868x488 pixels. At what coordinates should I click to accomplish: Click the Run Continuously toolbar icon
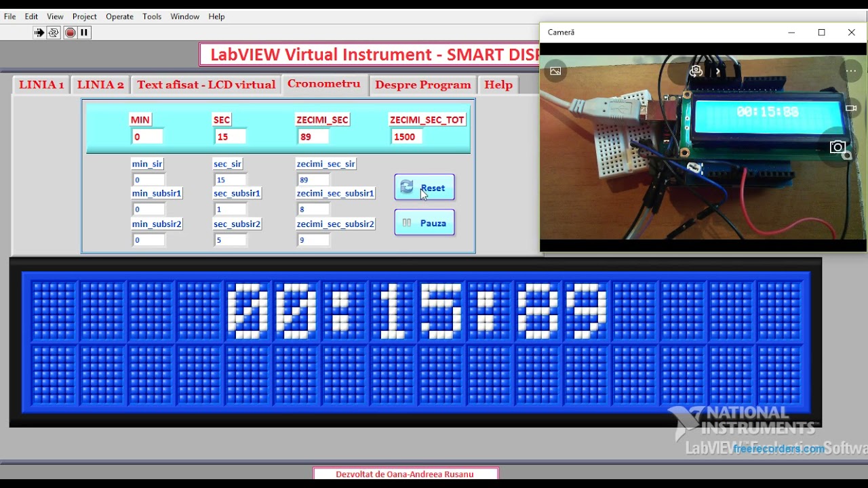[x=54, y=33]
